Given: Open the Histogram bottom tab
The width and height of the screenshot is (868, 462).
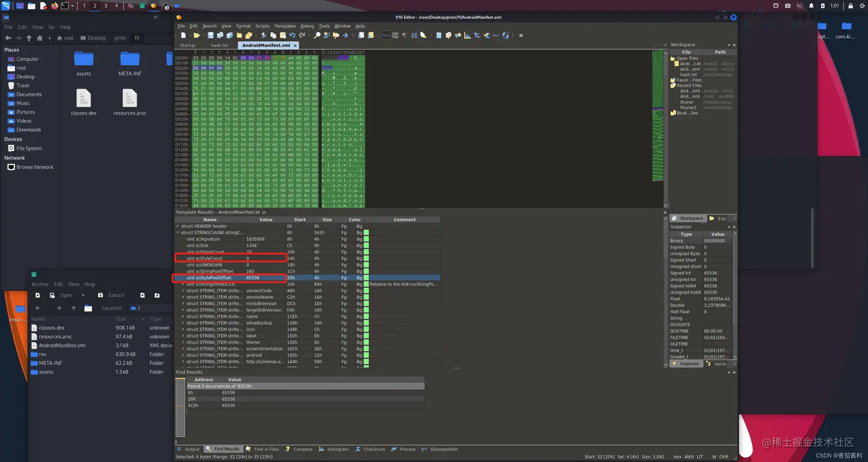Looking at the screenshot, I should [x=334, y=449].
